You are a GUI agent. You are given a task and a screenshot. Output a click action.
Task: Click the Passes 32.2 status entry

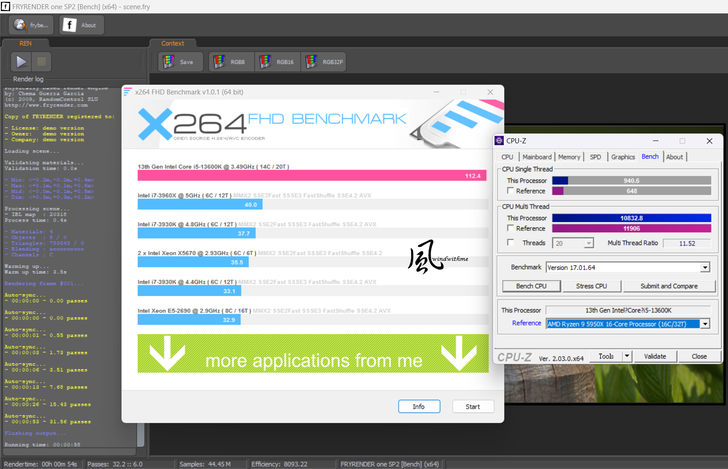pos(115,464)
